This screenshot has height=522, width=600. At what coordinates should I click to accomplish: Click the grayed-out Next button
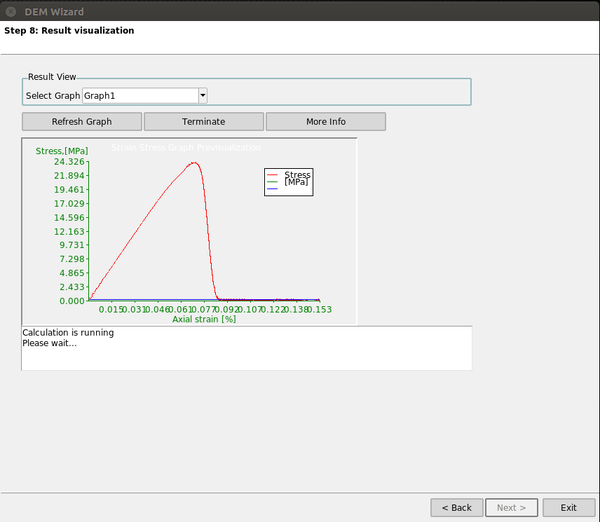coord(512,507)
